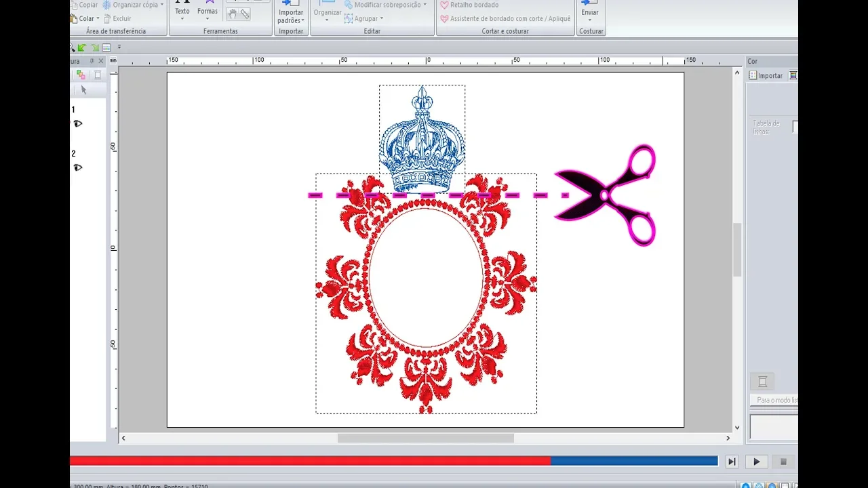
Task: Expand the Modificar sobreposição dropdown arrow
Action: point(425,5)
